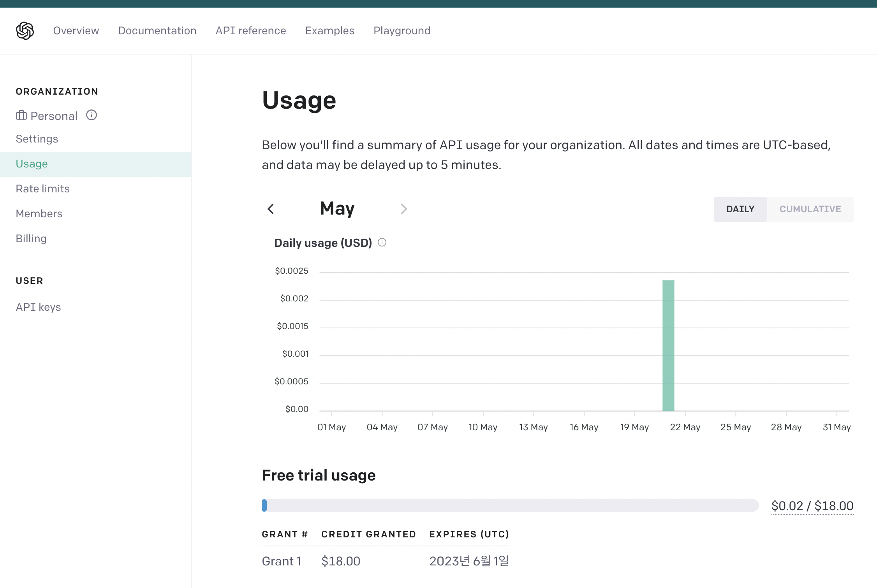
Task: Go to Examples page
Action: point(329,31)
